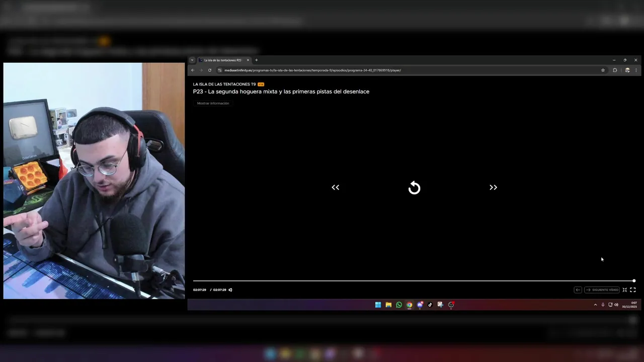Bookmark this page with the star
This screenshot has width=644, height=362.
pyautogui.click(x=603, y=70)
